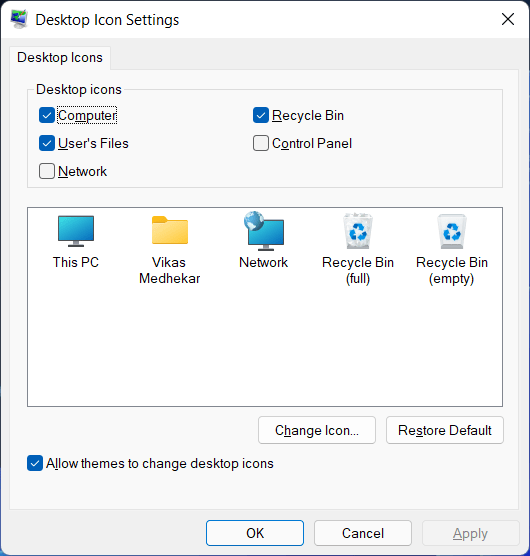Close the Desktop Icon Settings dialog

pos(508,19)
